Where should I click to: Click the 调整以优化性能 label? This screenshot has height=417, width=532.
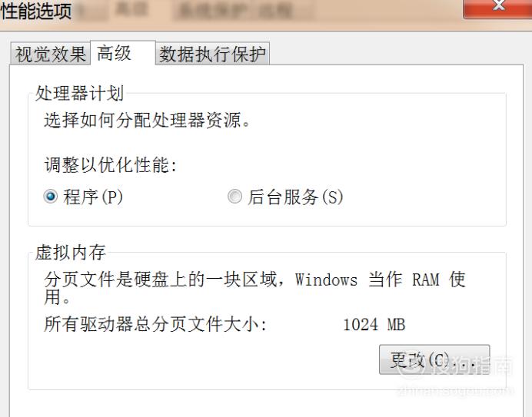(111, 165)
